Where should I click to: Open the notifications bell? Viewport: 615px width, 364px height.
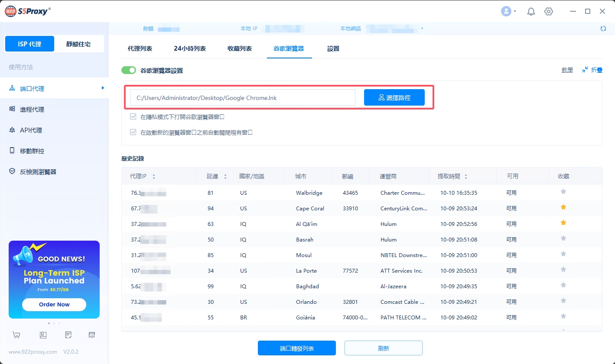point(531,12)
